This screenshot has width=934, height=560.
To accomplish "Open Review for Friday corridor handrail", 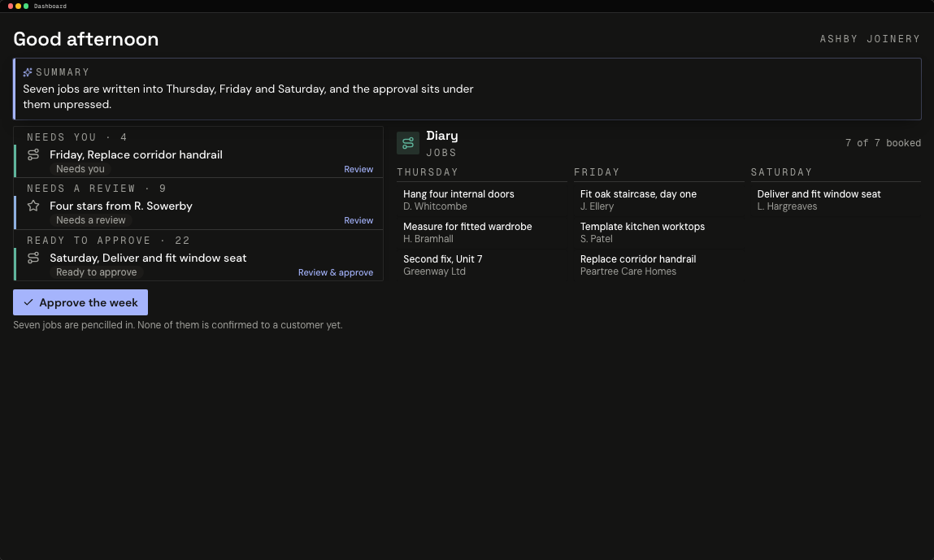I will click(358, 169).
